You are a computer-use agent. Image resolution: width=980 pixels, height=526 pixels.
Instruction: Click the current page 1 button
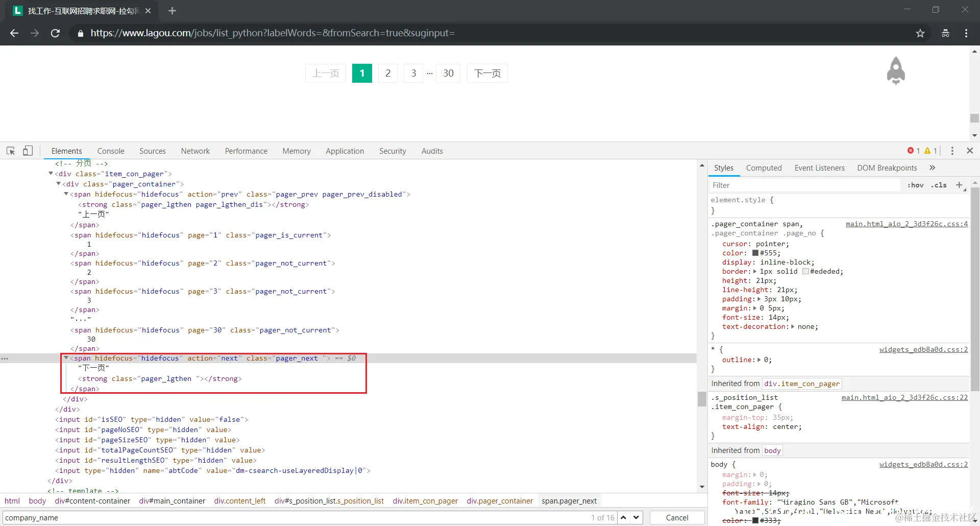(x=362, y=73)
